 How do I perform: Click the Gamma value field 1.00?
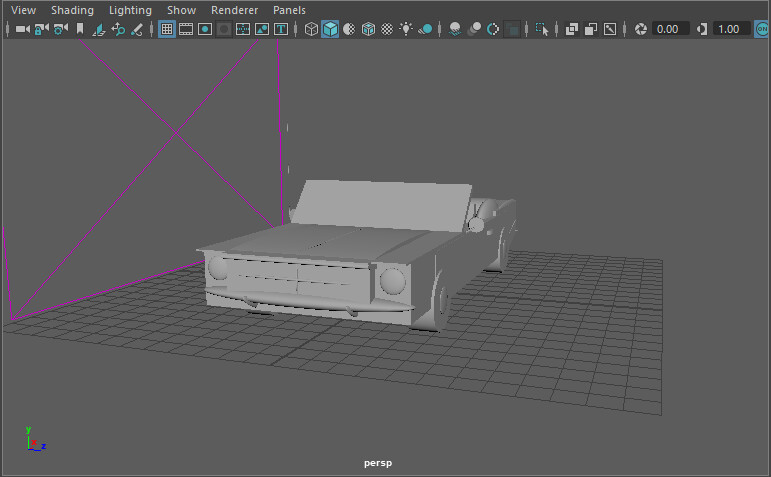731,29
